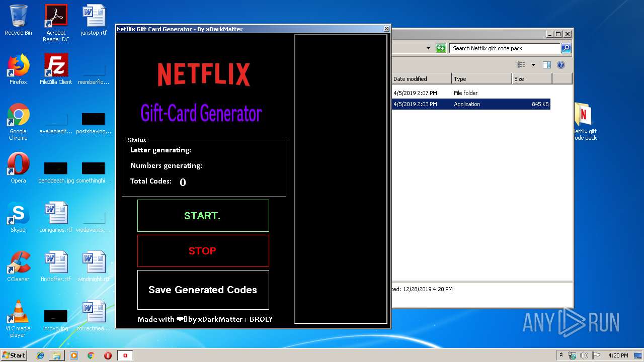Open Internet Explorer from taskbar
This screenshot has height=362, width=644.
pyautogui.click(x=40, y=355)
